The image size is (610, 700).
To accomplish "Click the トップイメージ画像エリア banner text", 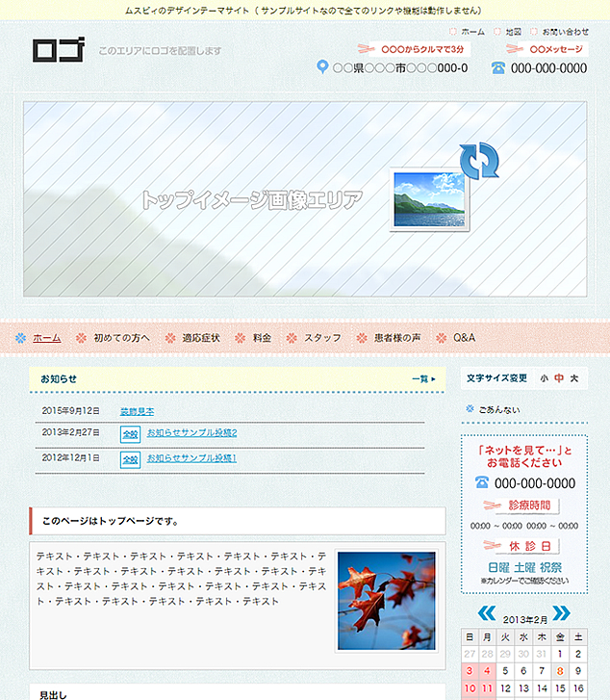I will tap(252, 199).
